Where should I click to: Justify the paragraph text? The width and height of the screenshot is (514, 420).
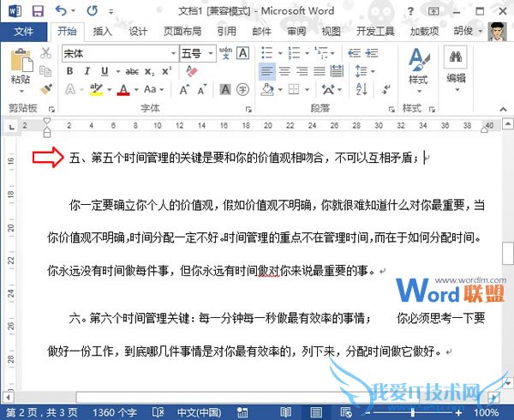[320, 71]
